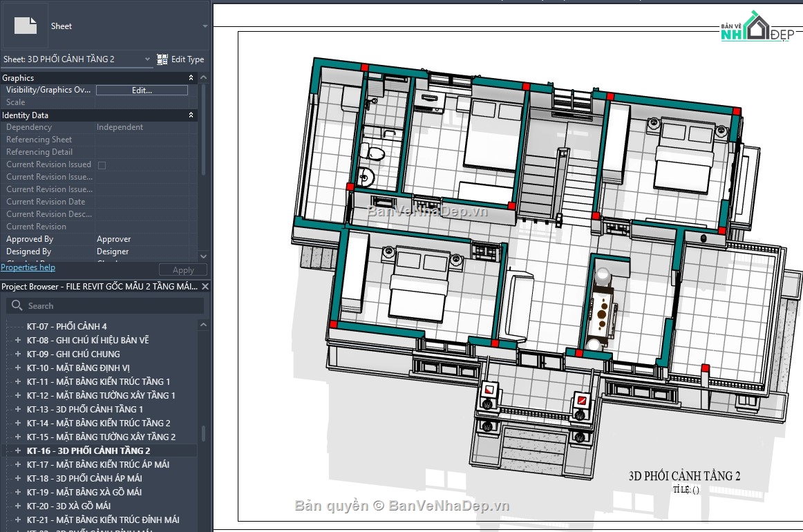Click Project Browser scroll up arrow
Screen dimensions: 803x532
coord(203,325)
